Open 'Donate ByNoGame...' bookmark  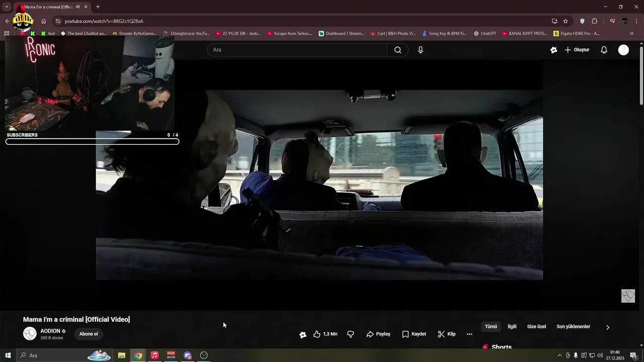pyautogui.click(x=134, y=34)
